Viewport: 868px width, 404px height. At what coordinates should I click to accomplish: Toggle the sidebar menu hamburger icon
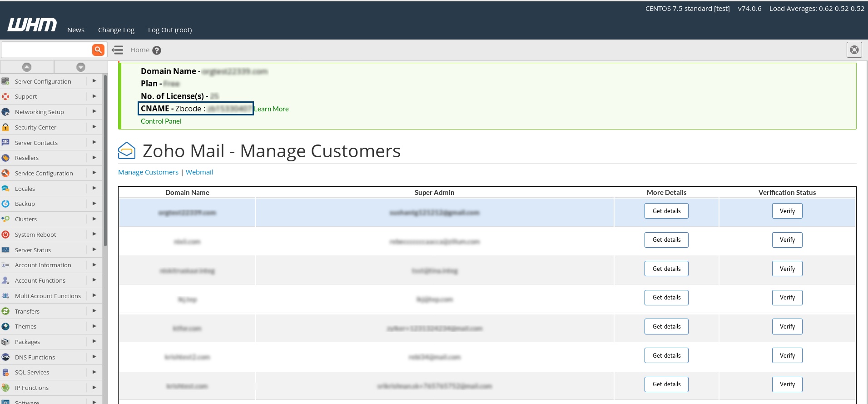[118, 50]
